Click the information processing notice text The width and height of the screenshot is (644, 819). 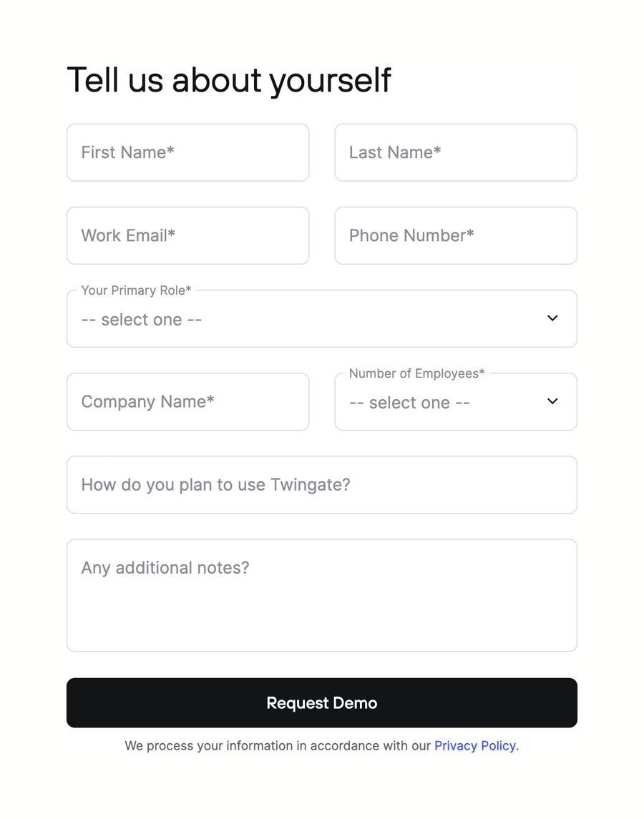[279, 745]
